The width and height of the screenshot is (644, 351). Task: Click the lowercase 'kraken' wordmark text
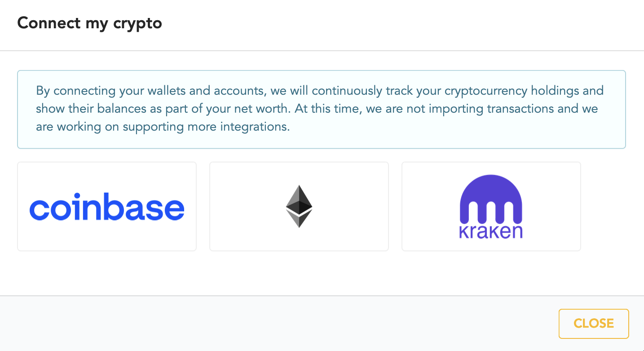491,232
